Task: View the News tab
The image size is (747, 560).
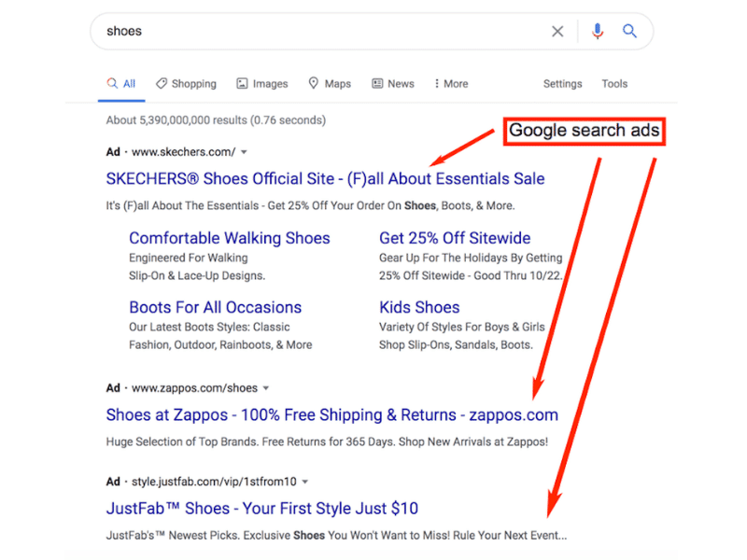Action: (392, 84)
